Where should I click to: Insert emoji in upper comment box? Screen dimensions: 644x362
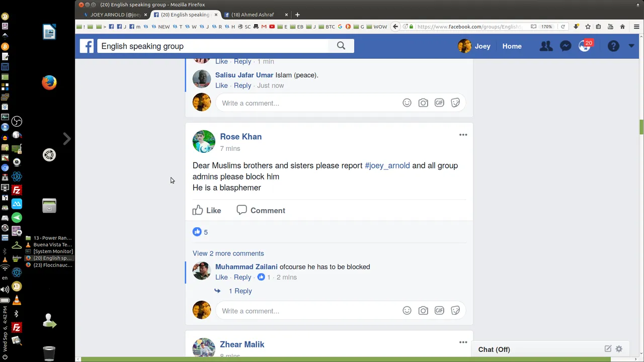(407, 103)
